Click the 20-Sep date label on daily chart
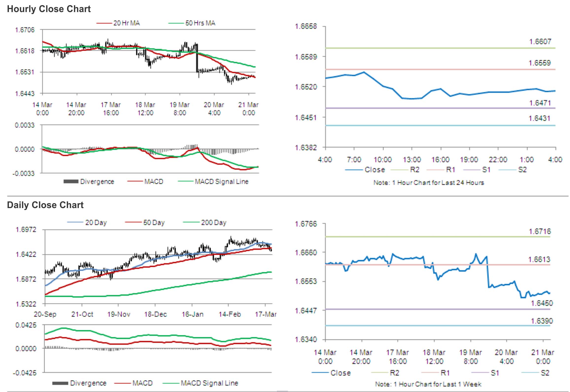570x392 pixels. pyautogui.click(x=45, y=314)
